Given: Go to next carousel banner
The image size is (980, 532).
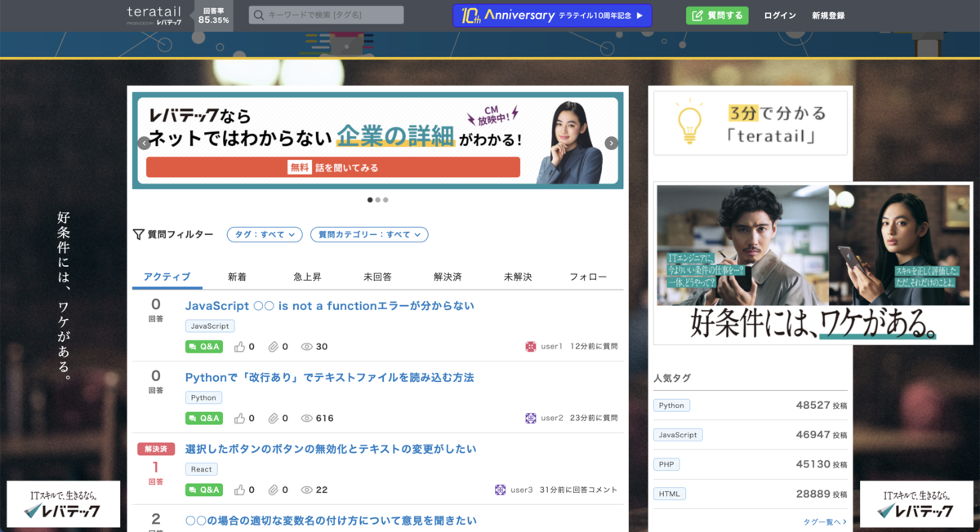Looking at the screenshot, I should (612, 143).
